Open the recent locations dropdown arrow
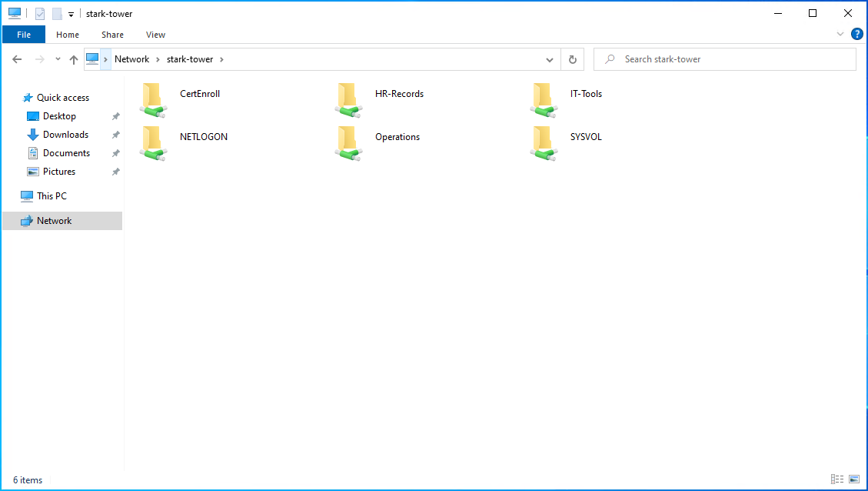Image resolution: width=868 pixels, height=491 pixels. 58,59
